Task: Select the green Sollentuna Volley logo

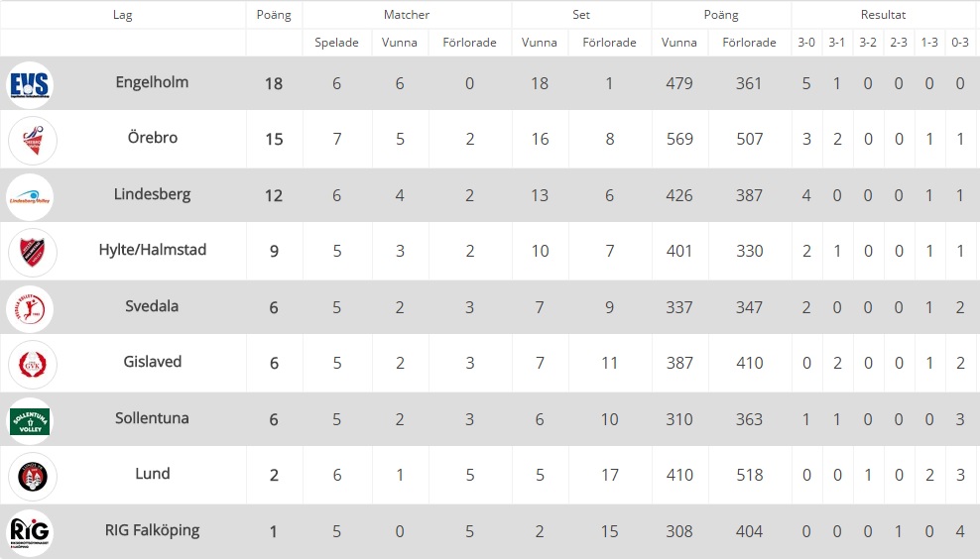Action: (x=30, y=421)
